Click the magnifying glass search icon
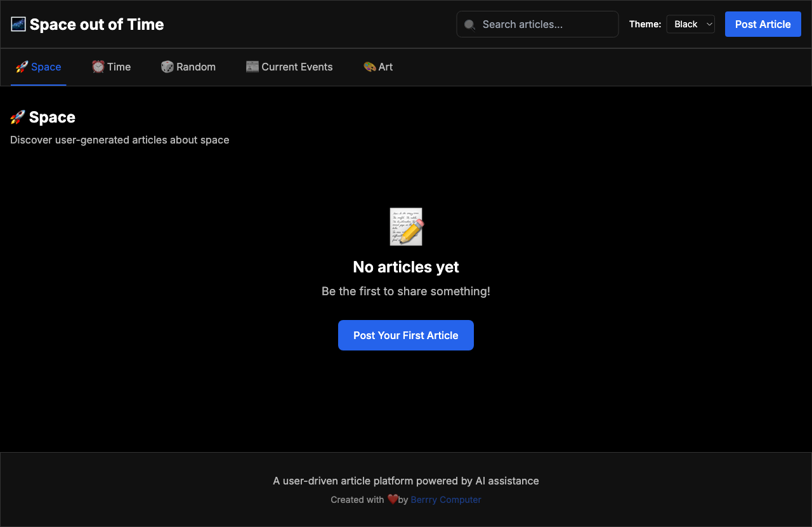This screenshot has width=812, height=527. pos(469,25)
